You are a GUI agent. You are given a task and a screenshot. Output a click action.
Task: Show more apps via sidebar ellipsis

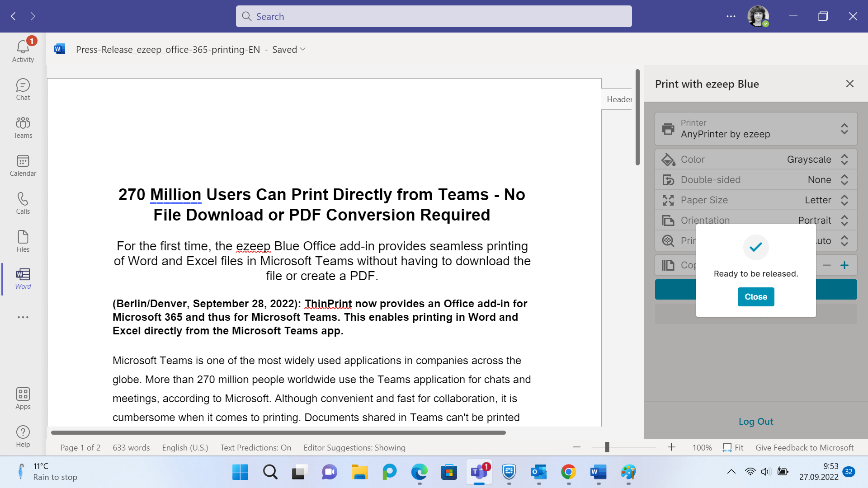[23, 317]
